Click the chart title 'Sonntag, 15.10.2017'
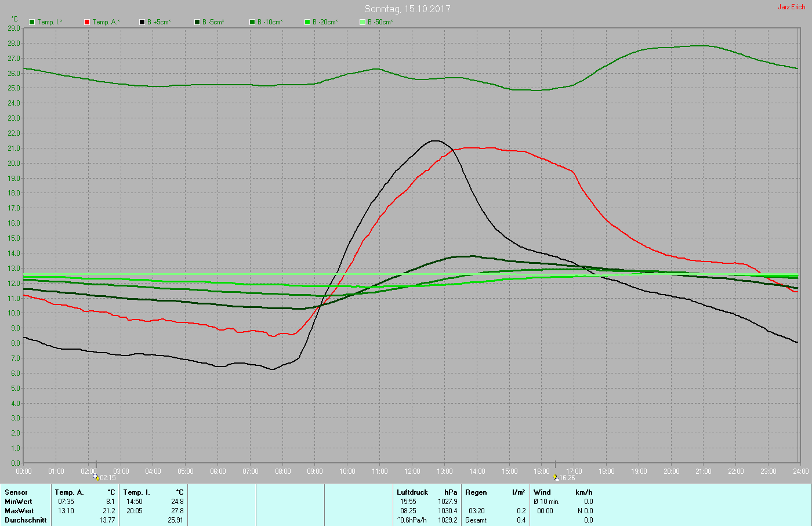This screenshot has height=526, width=812. [x=407, y=9]
